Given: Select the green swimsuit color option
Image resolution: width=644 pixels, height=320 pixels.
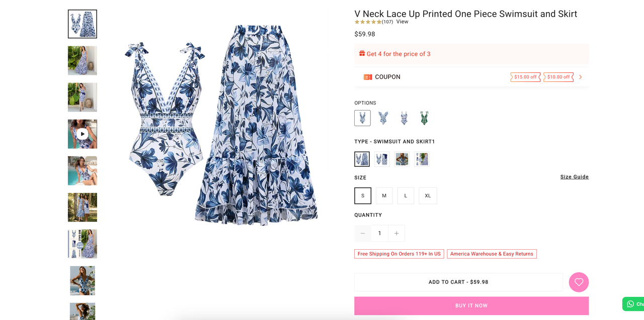Looking at the screenshot, I should click(424, 118).
